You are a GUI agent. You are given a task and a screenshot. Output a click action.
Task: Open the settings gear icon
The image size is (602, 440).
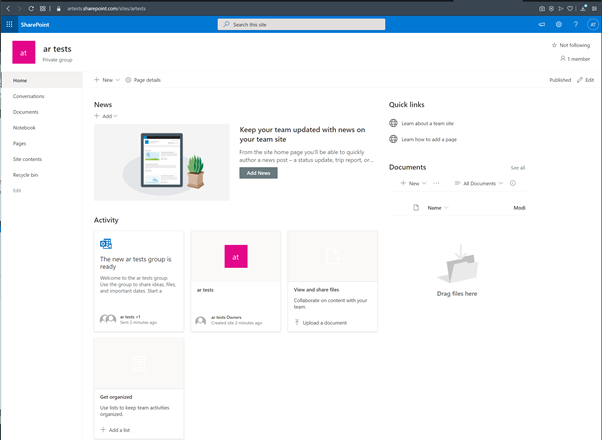559,25
